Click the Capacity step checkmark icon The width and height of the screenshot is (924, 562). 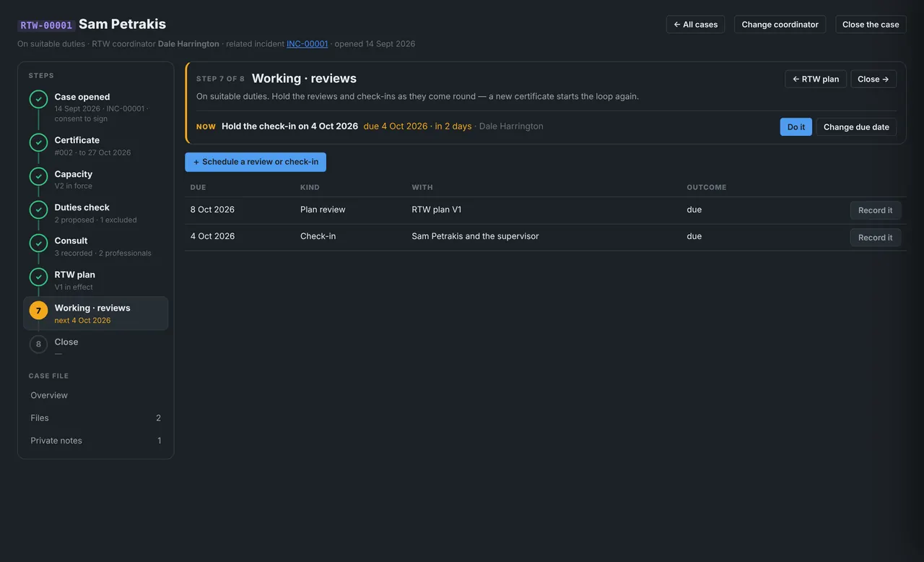click(38, 176)
